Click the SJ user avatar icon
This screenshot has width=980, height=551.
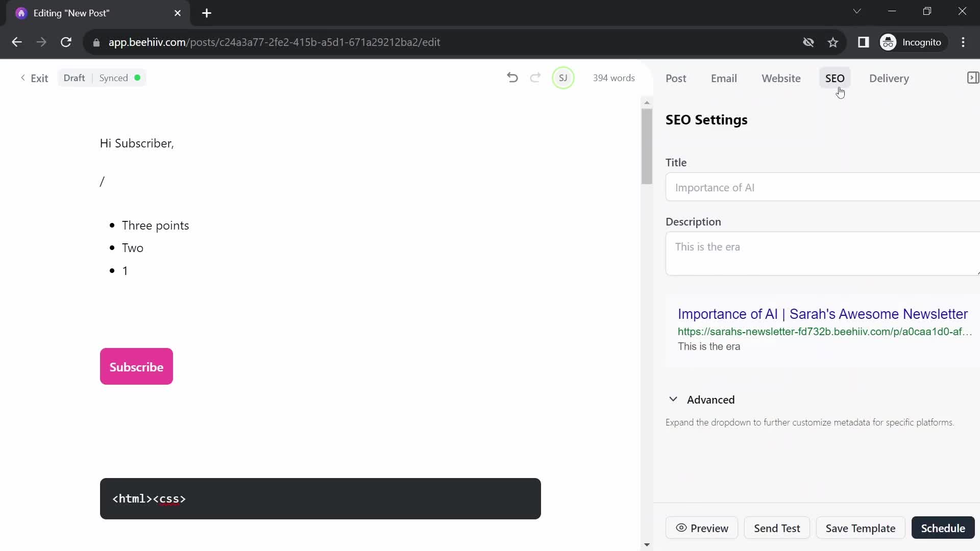point(564,78)
